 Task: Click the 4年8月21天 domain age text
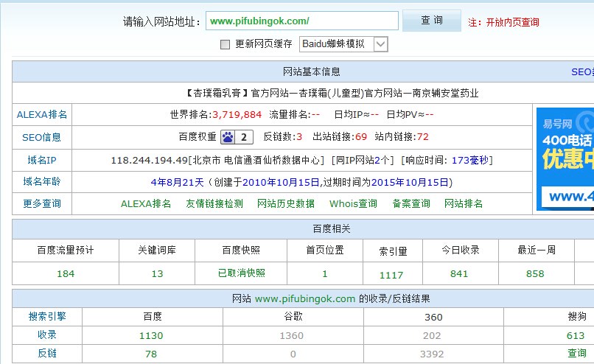coord(178,182)
